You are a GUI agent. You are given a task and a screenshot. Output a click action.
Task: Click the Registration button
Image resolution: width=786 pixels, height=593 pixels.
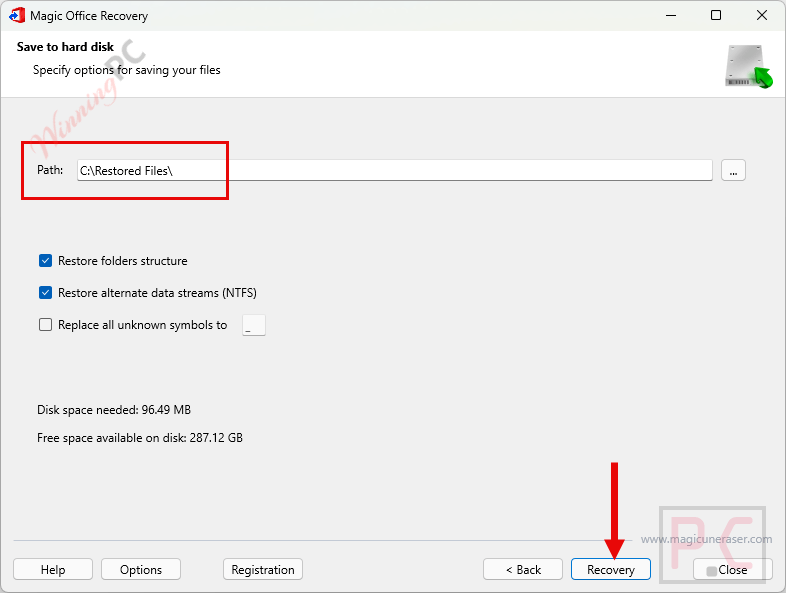pyautogui.click(x=263, y=569)
